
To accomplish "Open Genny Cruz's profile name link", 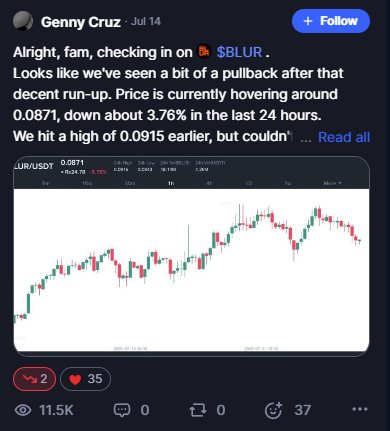I will pyautogui.click(x=80, y=22).
